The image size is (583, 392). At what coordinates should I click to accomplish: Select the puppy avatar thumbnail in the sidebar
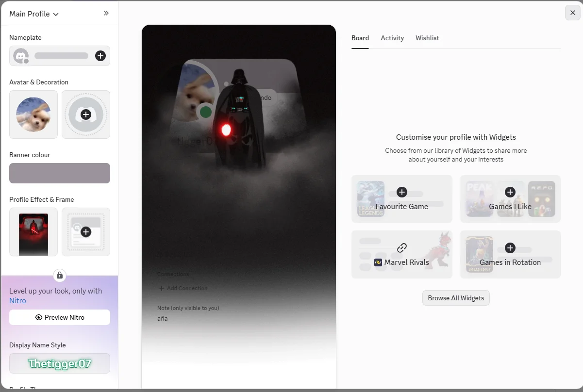pos(33,114)
